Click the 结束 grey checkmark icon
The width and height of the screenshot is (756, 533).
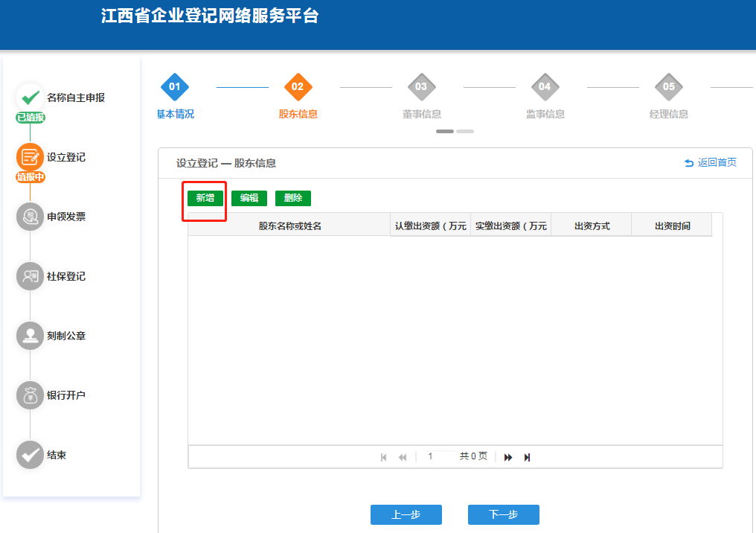coord(31,455)
